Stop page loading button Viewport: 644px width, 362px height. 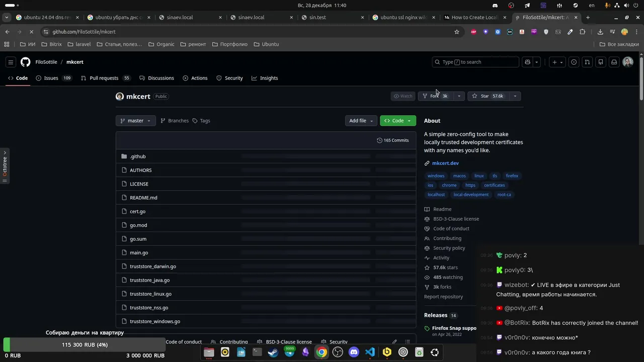tap(31, 32)
